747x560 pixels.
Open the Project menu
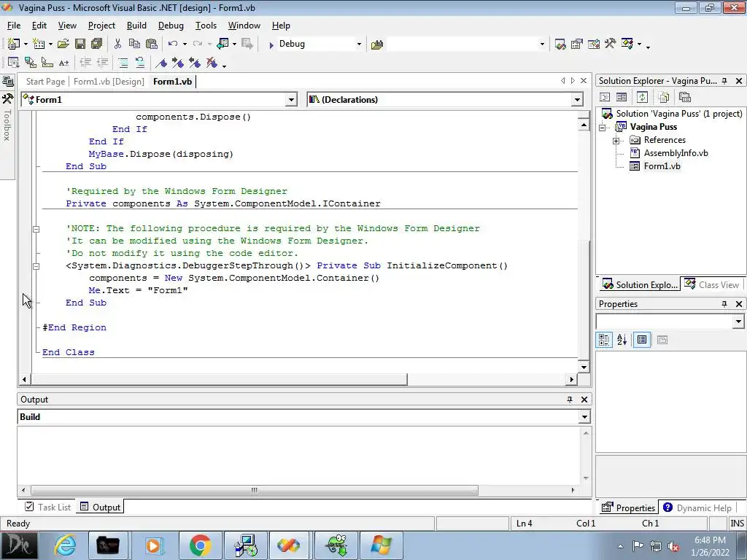[x=101, y=26]
